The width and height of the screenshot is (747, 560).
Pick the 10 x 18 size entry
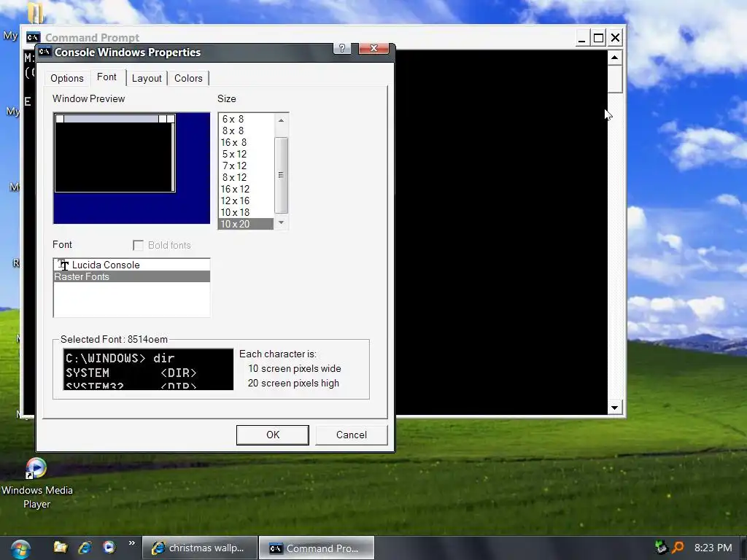(x=246, y=212)
